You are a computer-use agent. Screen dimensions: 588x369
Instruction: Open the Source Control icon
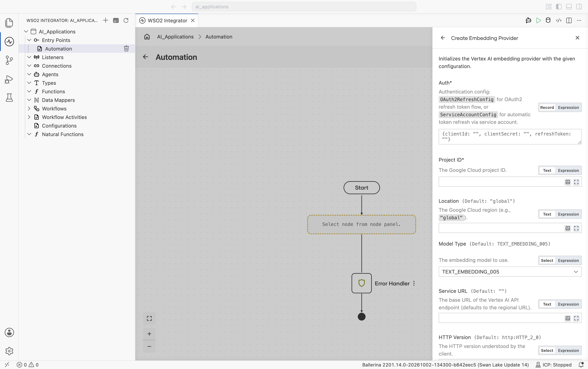coord(9,60)
